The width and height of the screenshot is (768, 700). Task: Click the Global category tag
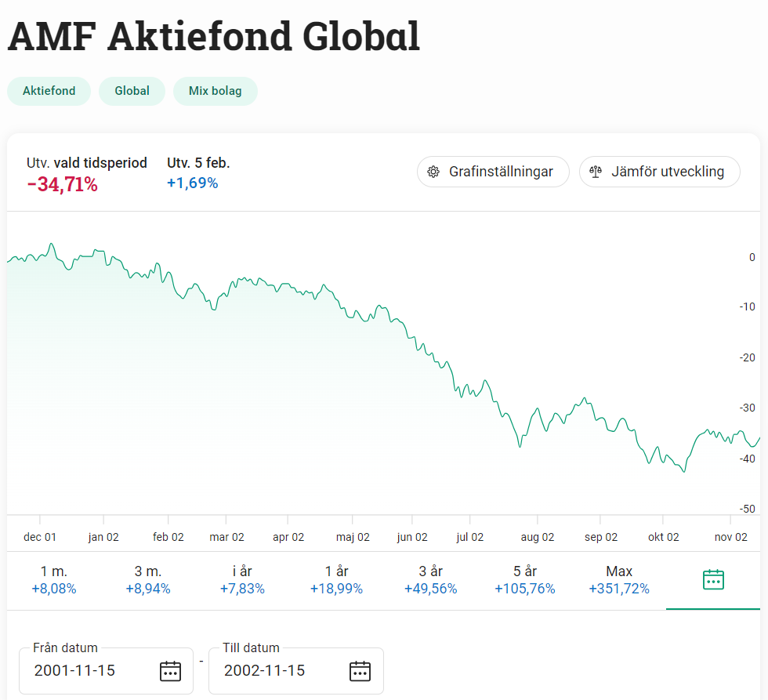click(x=132, y=91)
